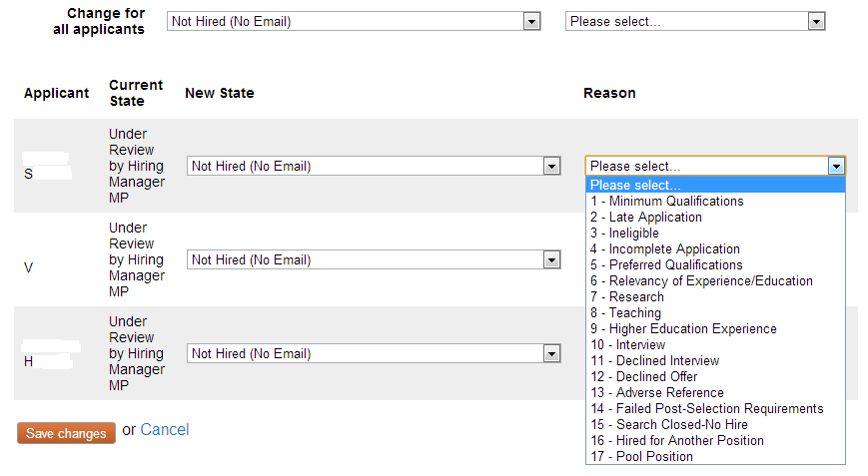Pick '3 - Ineligible' from the list
Viewport: 868px width, 476px height.
tap(624, 234)
